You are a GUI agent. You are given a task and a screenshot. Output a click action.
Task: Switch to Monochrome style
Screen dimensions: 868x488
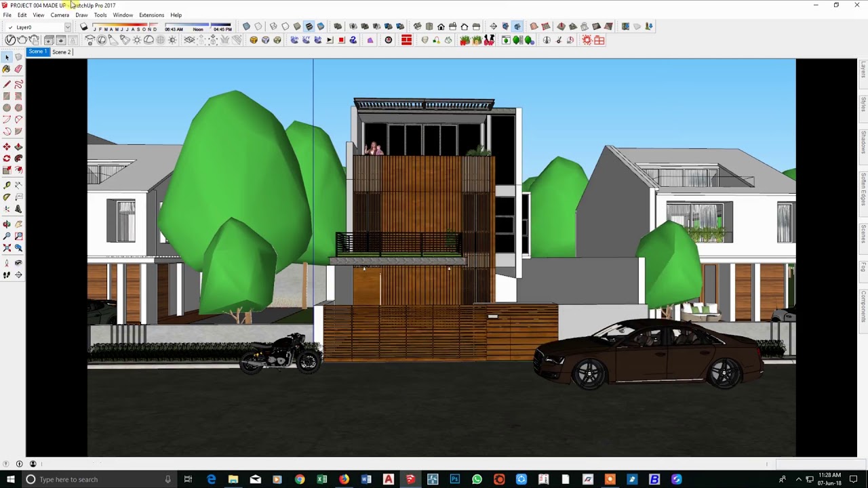tap(321, 26)
